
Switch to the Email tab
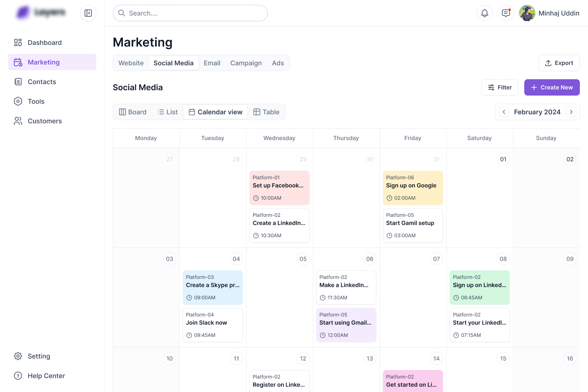(x=212, y=63)
